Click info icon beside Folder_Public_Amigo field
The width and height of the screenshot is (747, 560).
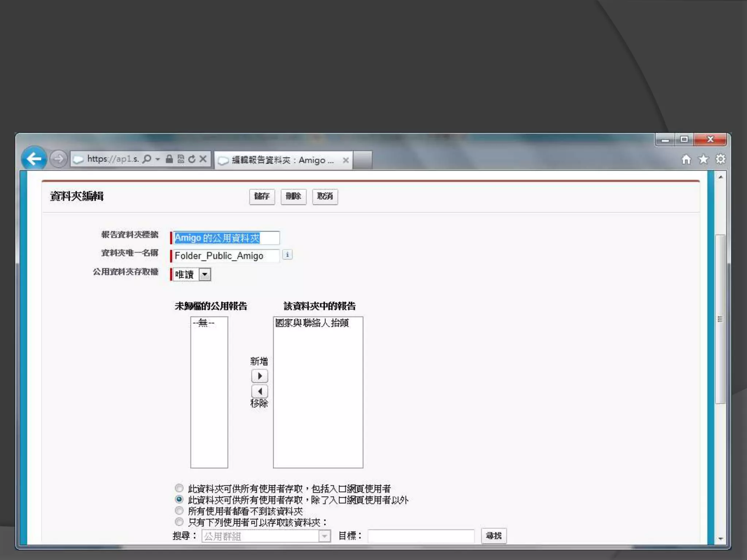tap(287, 255)
